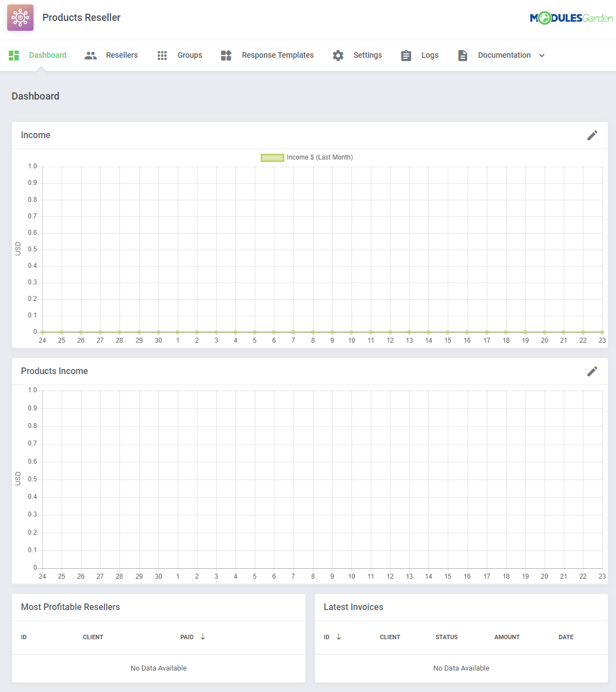Sort invoices by ID arrow icon

(x=339, y=637)
